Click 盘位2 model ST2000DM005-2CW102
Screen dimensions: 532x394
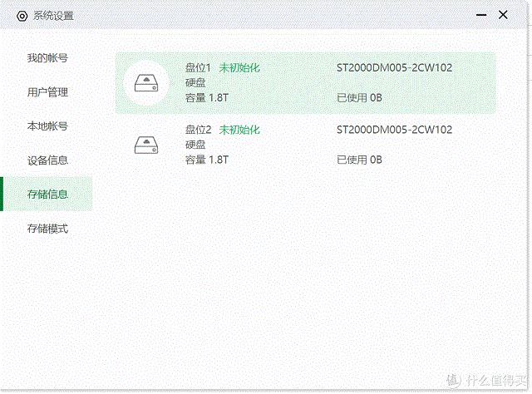(394, 130)
